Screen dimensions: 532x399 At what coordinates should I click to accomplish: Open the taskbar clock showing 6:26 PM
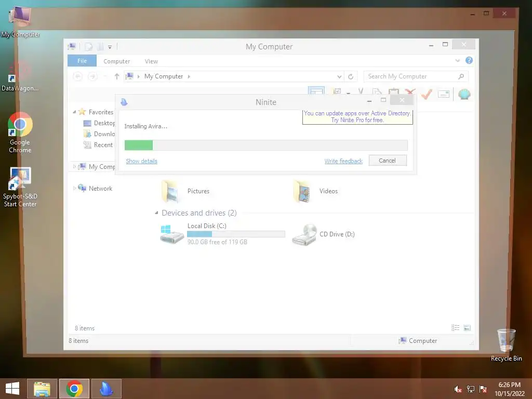pos(510,389)
